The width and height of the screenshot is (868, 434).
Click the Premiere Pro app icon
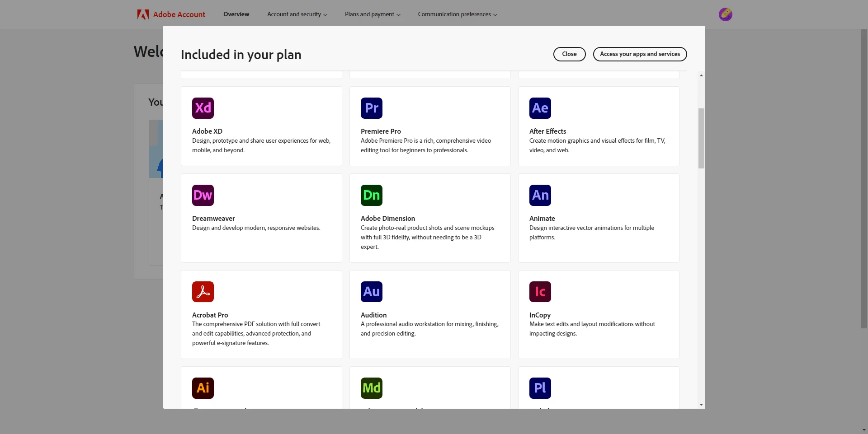pos(372,108)
